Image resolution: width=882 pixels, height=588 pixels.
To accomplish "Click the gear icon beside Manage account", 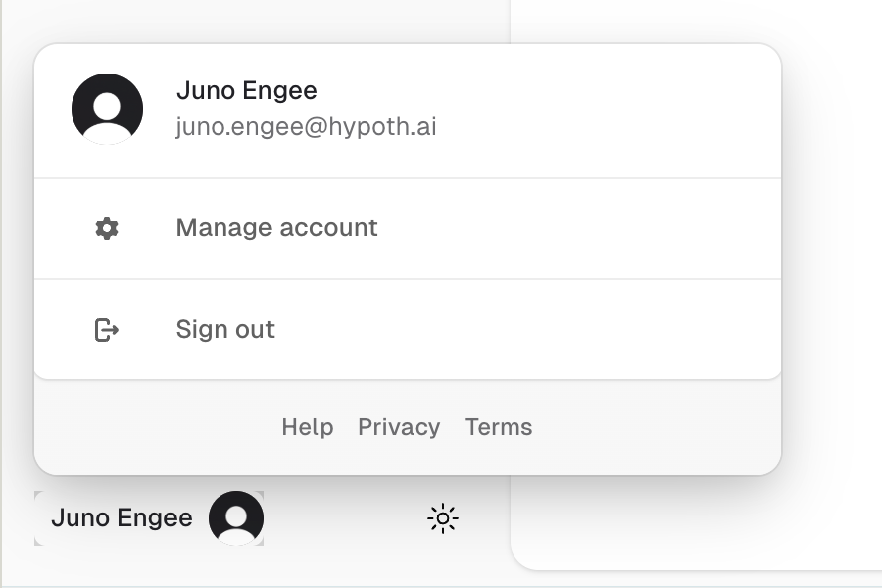I will tap(107, 228).
